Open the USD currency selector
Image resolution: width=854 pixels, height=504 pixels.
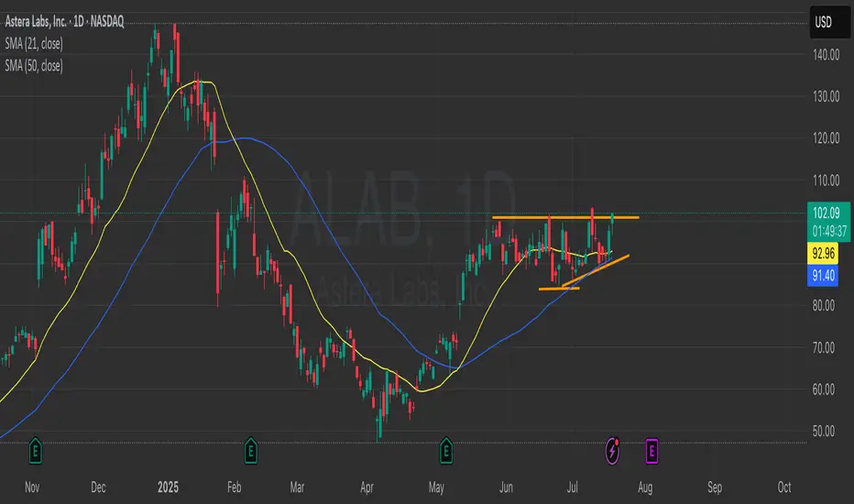coord(829,22)
